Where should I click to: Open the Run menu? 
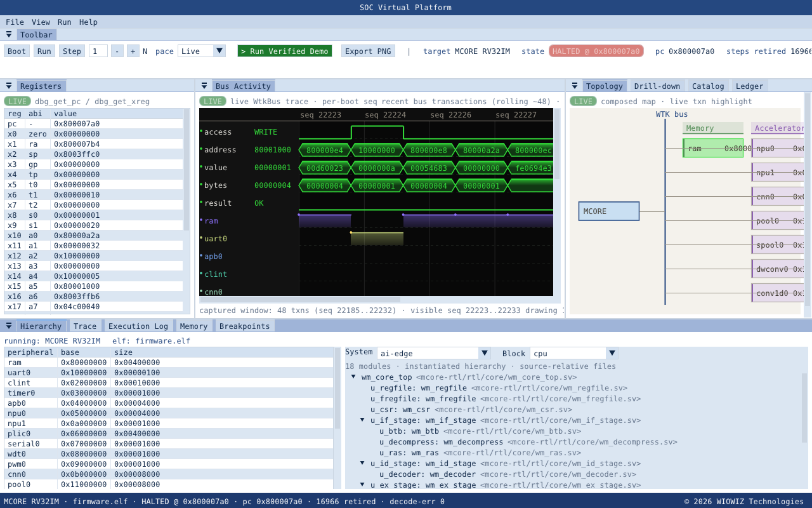point(64,22)
